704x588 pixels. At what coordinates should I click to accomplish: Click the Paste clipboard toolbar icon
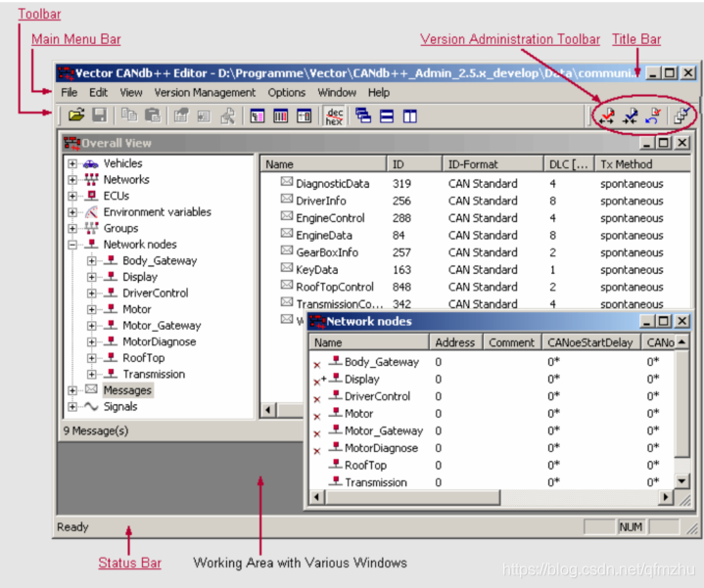(x=153, y=115)
